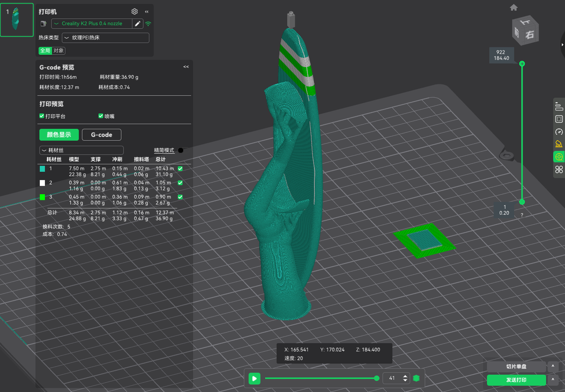
Task: Click the layer slider help question mark
Action: click(x=522, y=215)
